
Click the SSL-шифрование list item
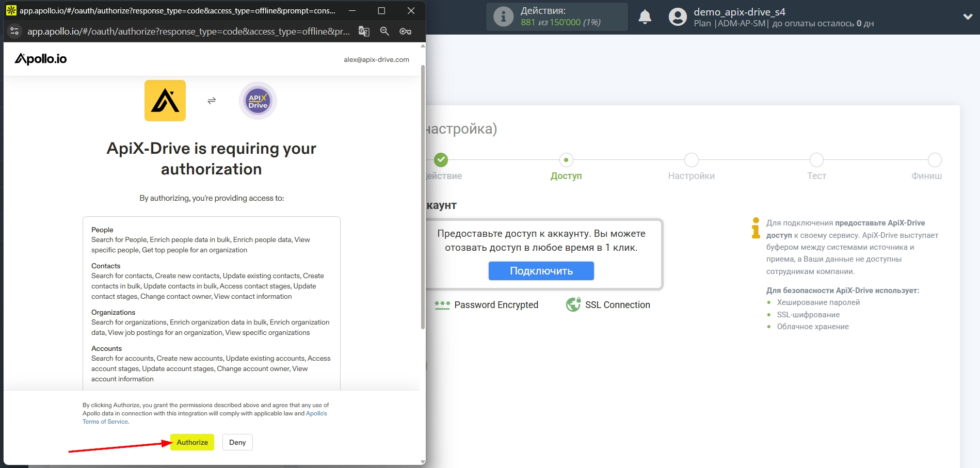click(808, 315)
